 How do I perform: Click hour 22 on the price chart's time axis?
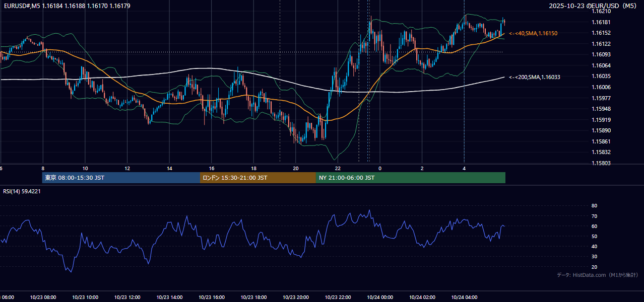pyautogui.click(x=338, y=168)
